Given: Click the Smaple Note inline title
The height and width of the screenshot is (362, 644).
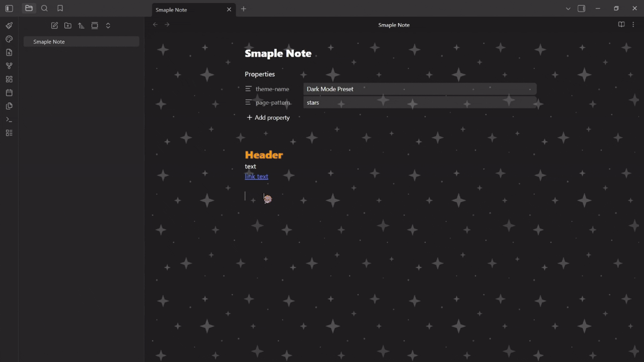Looking at the screenshot, I should pos(278,53).
